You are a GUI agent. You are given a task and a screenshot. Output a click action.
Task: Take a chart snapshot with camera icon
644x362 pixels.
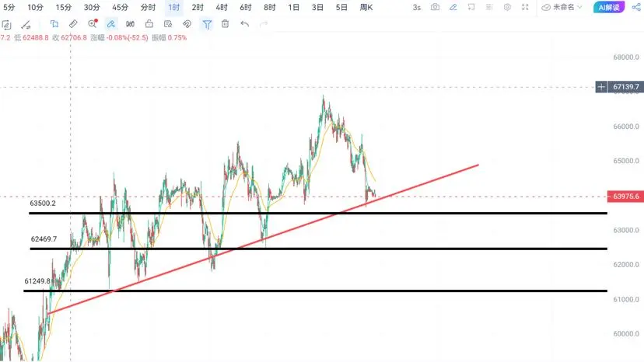[435, 7]
